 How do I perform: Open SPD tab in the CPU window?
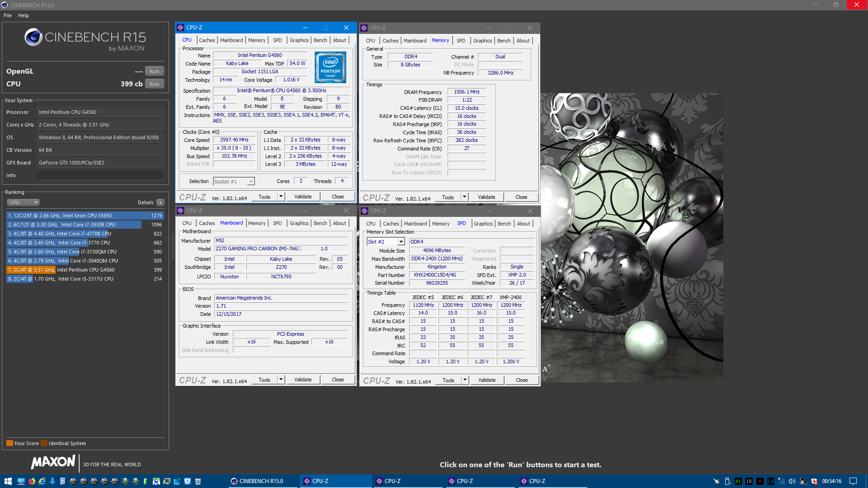click(x=277, y=40)
